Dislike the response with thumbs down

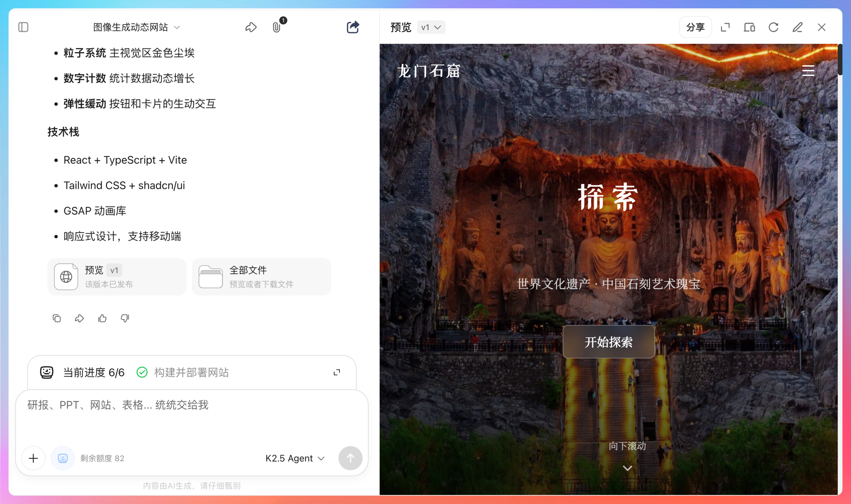tap(125, 318)
